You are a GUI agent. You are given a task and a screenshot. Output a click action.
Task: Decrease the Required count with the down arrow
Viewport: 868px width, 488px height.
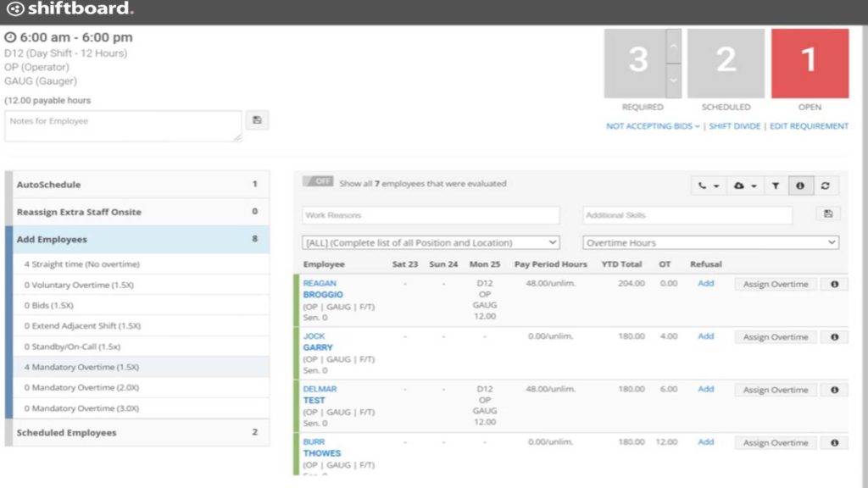(x=674, y=80)
